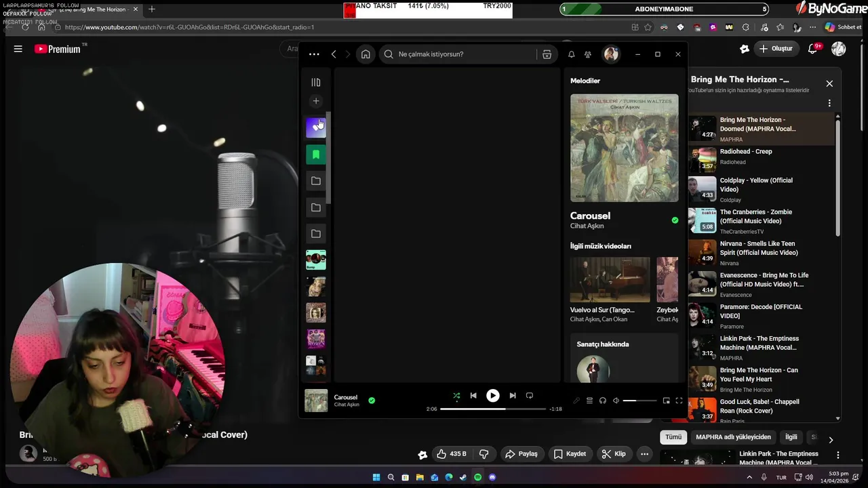Open Spotify notifications bell

571,54
